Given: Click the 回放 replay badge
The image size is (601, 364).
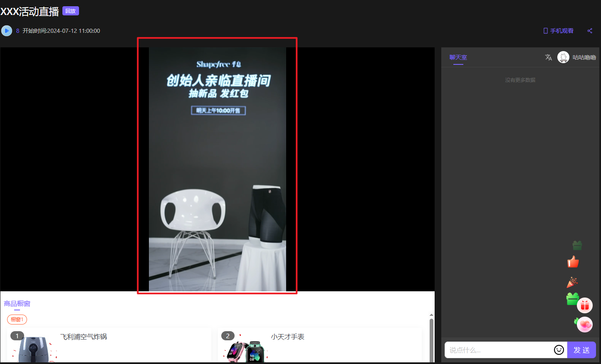Looking at the screenshot, I should coord(70,11).
